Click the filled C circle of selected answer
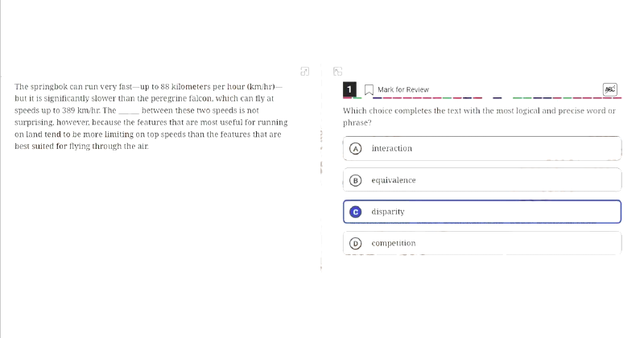This screenshot has height=338, width=644. point(356,212)
